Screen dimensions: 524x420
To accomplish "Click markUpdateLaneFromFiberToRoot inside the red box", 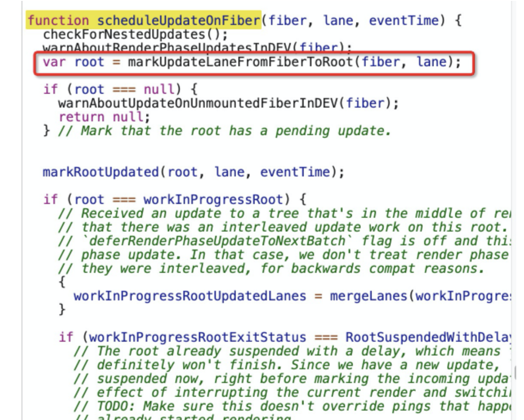I will pyautogui.click(x=240, y=62).
